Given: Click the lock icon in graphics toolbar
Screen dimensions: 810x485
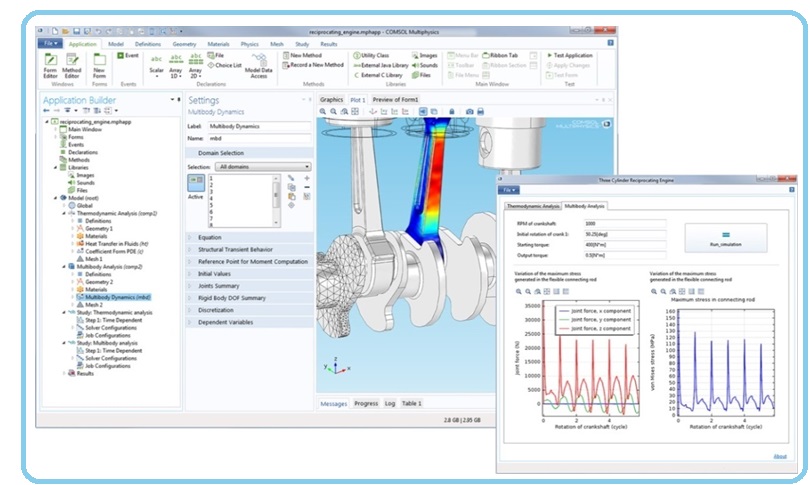Looking at the screenshot, I should [x=451, y=112].
